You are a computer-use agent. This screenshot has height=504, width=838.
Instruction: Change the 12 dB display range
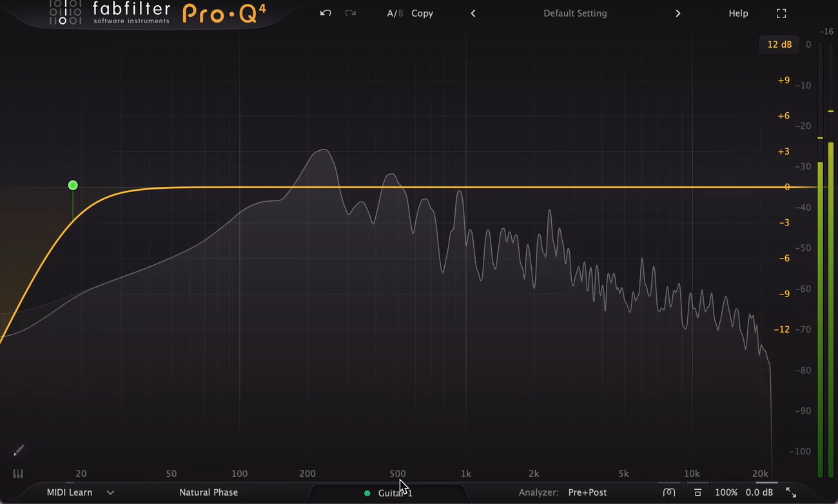coord(779,44)
